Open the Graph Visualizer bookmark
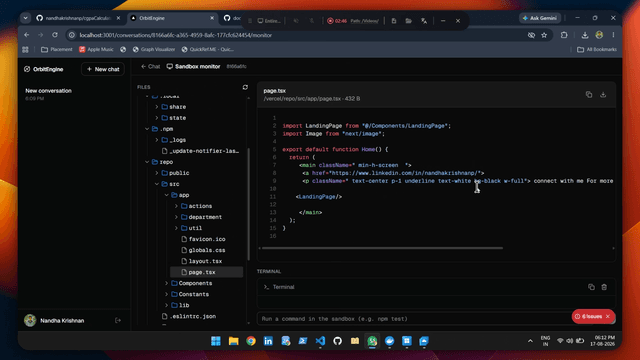The width and height of the screenshot is (640, 360). pos(154,49)
